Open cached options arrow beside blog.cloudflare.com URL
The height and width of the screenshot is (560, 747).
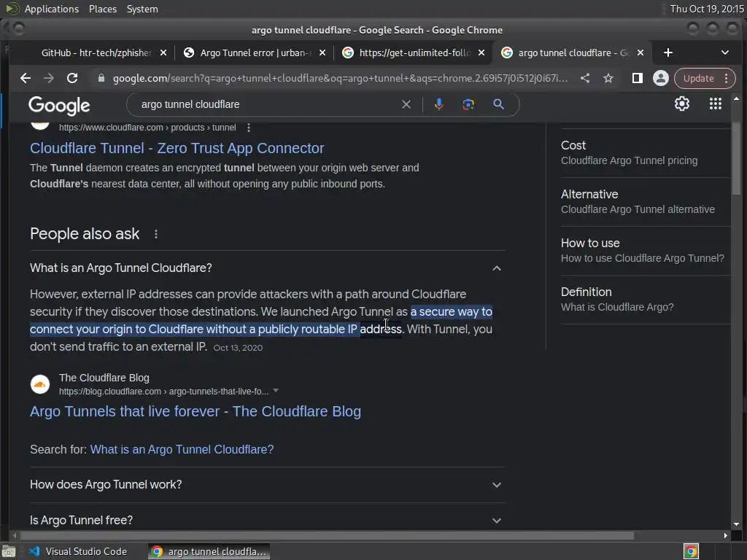275,391
